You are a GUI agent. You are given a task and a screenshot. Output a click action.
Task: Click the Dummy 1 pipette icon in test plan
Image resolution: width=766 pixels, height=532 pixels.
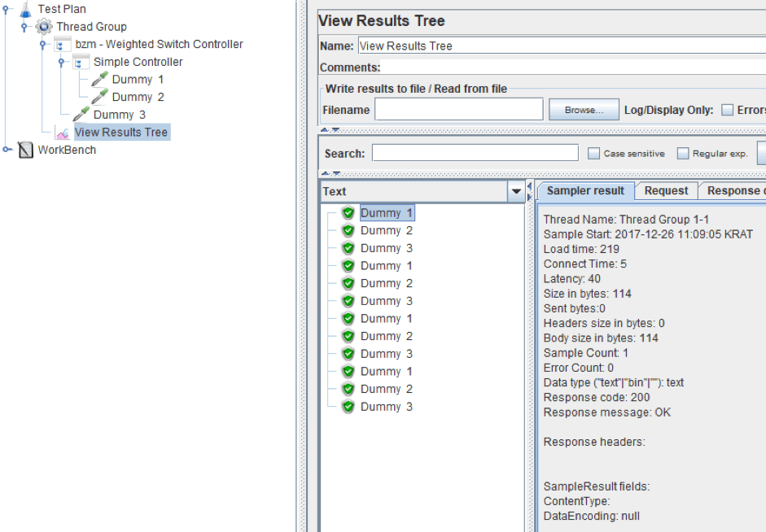pyautogui.click(x=99, y=79)
